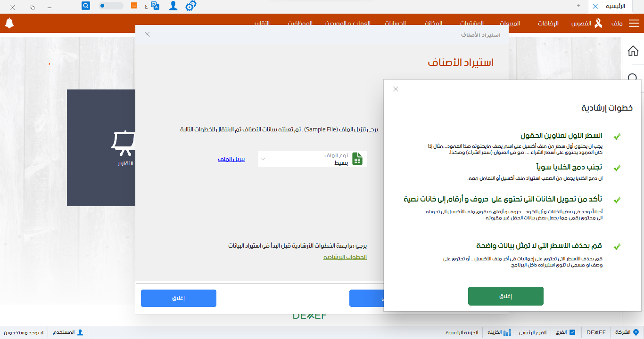Toggle the الفرع checkbox in status bar

click(572, 332)
